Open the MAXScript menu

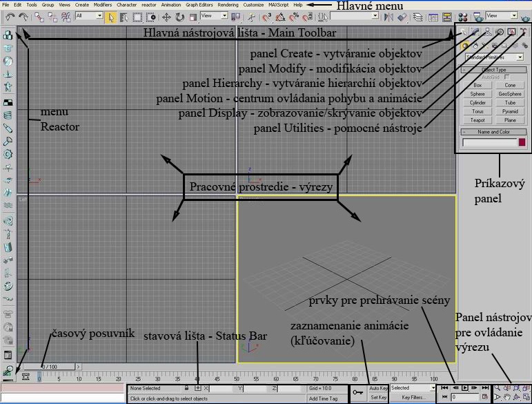(279, 5)
